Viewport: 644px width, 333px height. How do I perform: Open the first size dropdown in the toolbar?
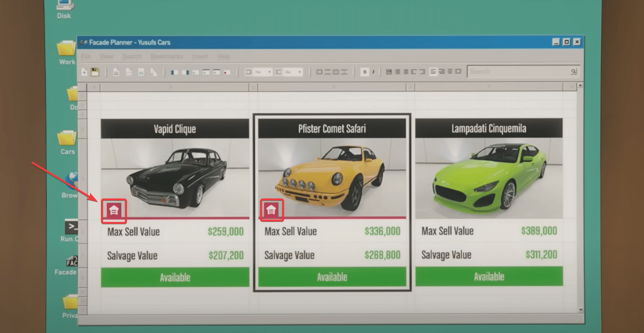(258, 72)
